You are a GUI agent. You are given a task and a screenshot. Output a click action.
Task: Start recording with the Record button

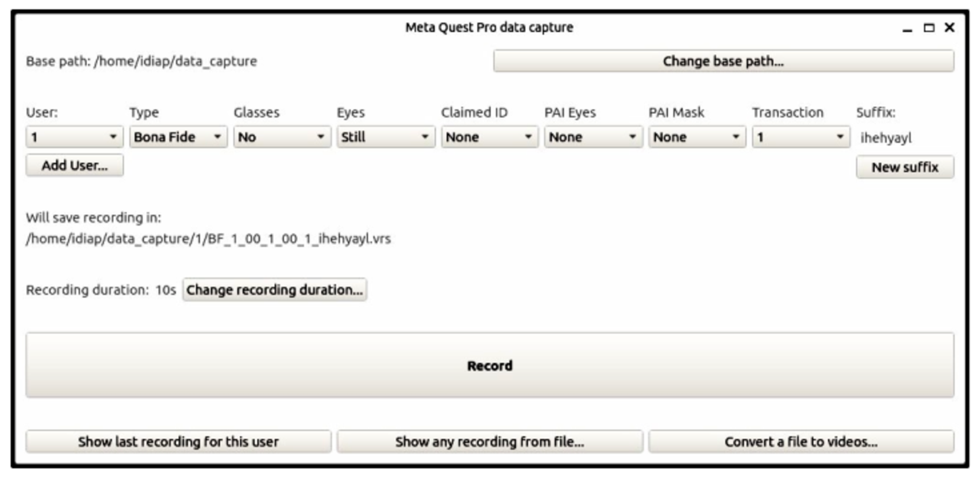coord(490,365)
